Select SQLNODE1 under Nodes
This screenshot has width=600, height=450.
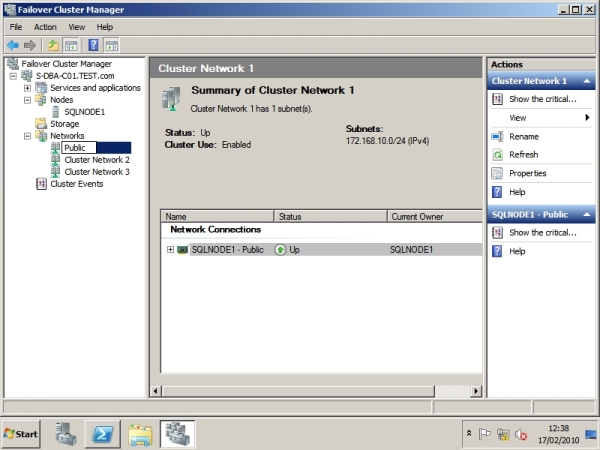85,112
